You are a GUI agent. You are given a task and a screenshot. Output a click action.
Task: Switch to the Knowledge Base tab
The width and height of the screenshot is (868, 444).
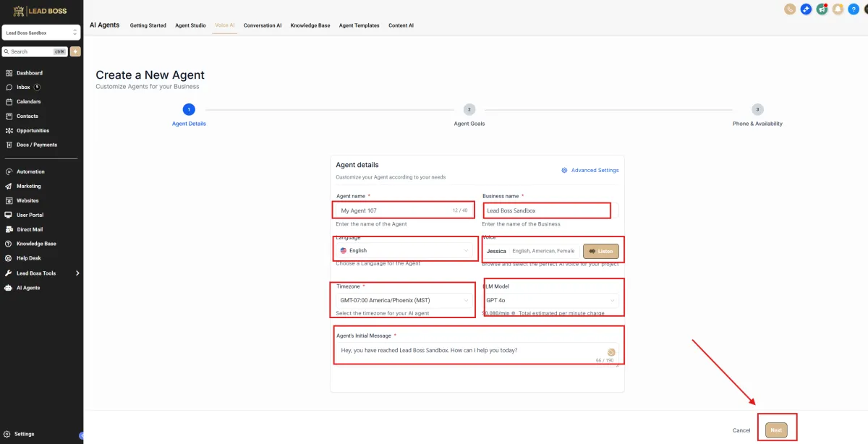click(x=310, y=25)
